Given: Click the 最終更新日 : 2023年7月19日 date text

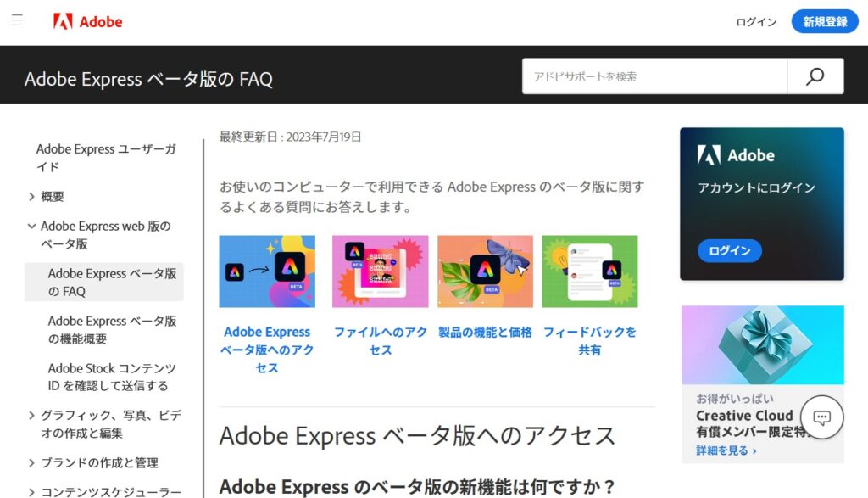Looking at the screenshot, I should pos(291,137).
